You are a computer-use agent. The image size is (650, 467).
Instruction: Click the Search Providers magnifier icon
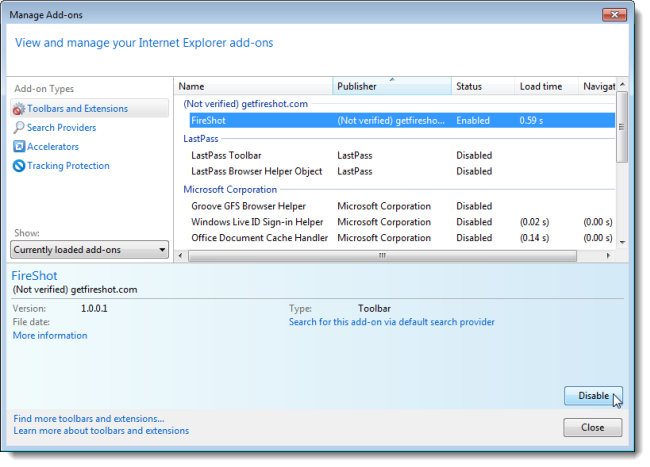pyautogui.click(x=19, y=128)
